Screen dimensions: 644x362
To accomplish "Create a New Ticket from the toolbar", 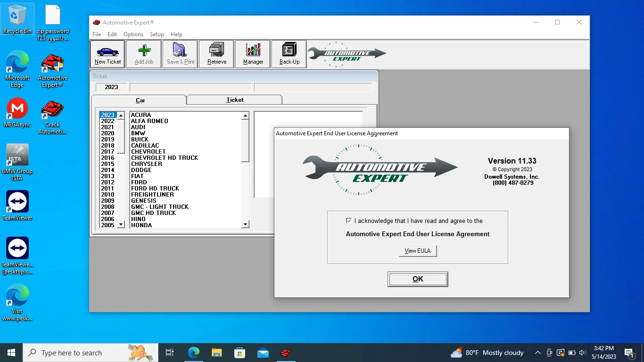I will pos(107,54).
